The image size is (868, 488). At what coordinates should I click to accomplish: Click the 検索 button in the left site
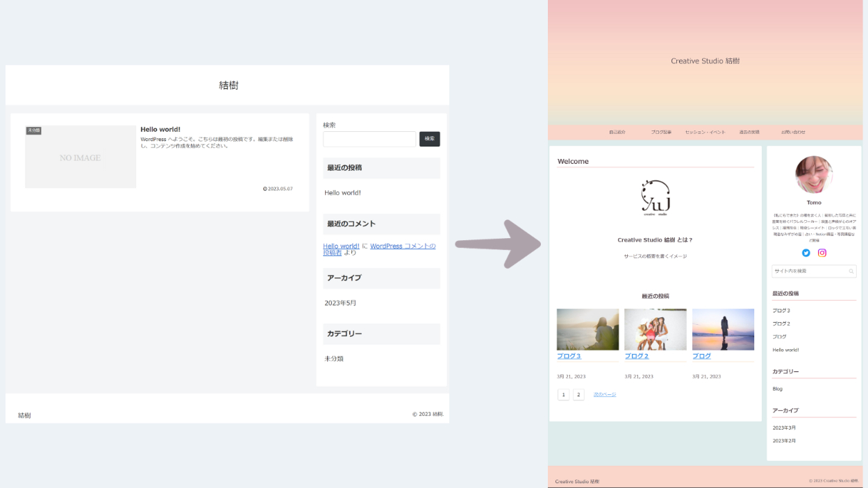pyautogui.click(x=429, y=139)
